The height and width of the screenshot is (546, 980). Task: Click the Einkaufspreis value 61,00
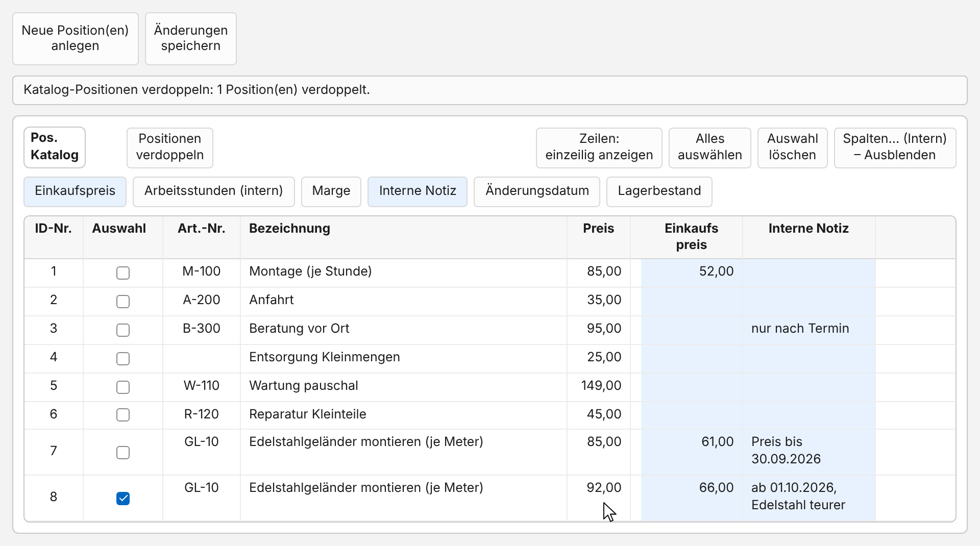point(718,442)
